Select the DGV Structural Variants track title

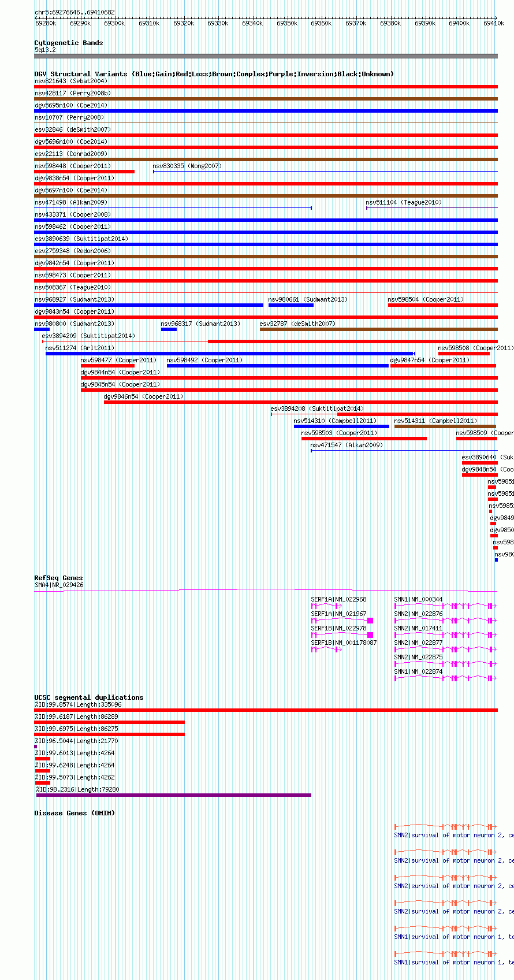[214, 74]
